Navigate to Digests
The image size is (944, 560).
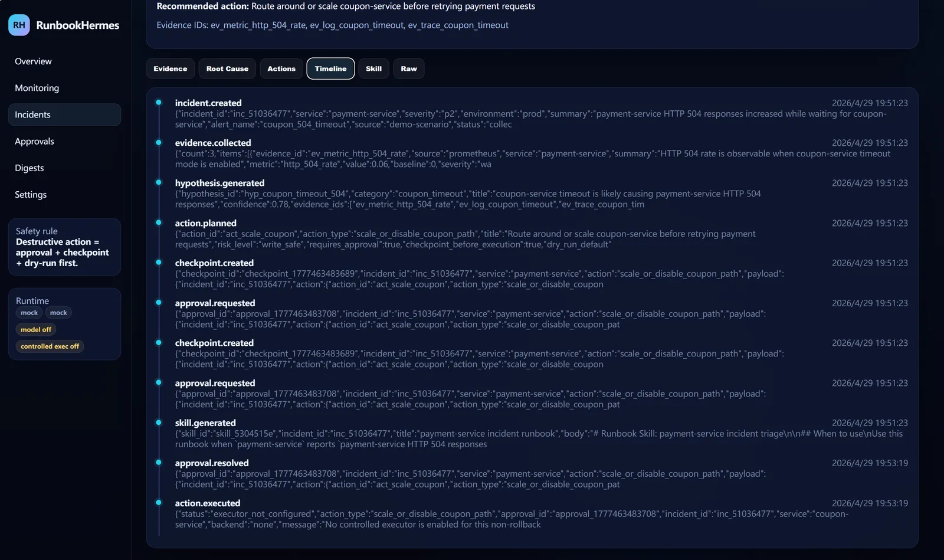pyautogui.click(x=64, y=168)
